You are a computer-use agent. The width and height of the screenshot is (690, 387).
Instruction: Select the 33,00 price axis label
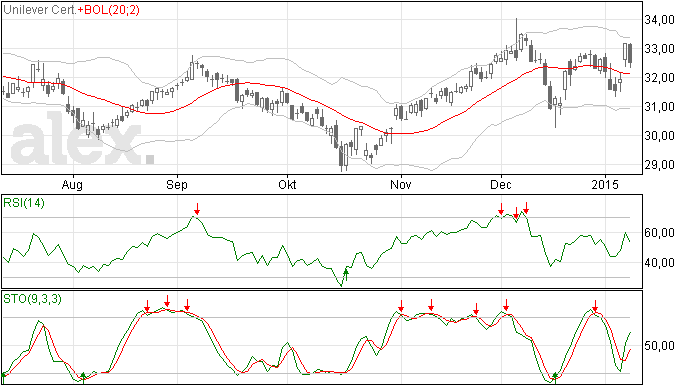pyautogui.click(x=659, y=49)
